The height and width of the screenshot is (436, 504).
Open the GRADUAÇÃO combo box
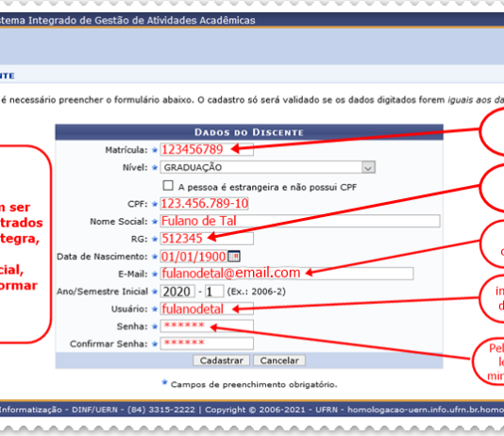[268, 167]
